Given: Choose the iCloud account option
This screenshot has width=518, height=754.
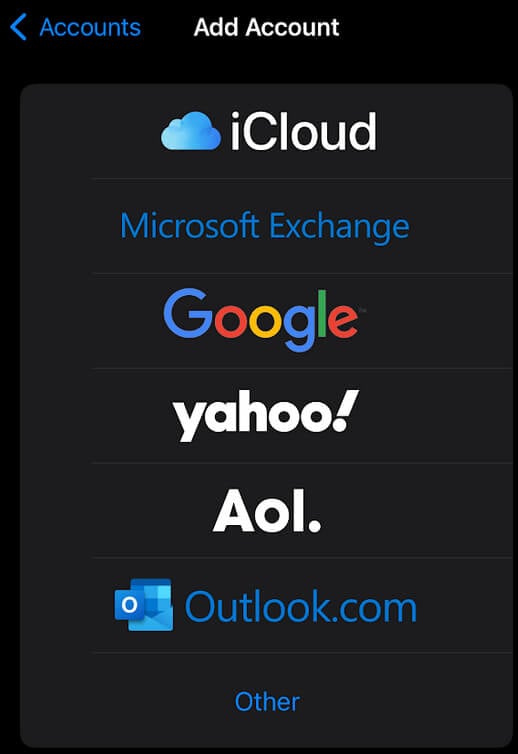Looking at the screenshot, I should (266, 131).
